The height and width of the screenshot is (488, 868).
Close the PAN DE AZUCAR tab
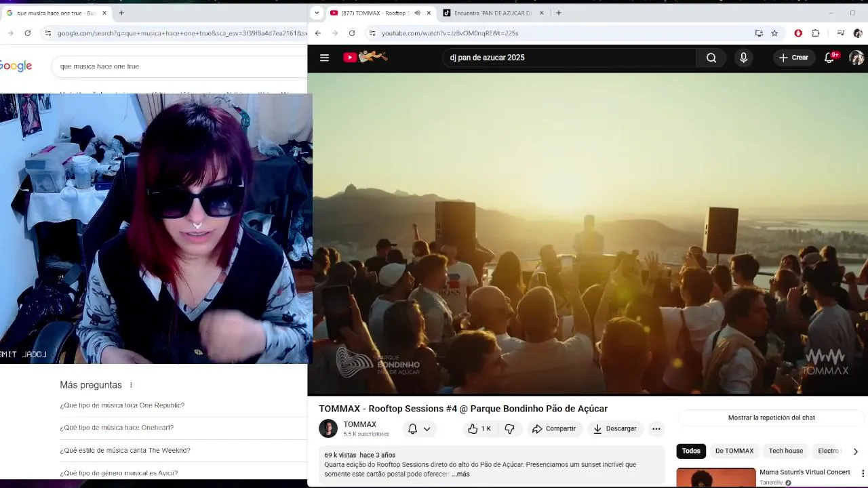click(541, 13)
